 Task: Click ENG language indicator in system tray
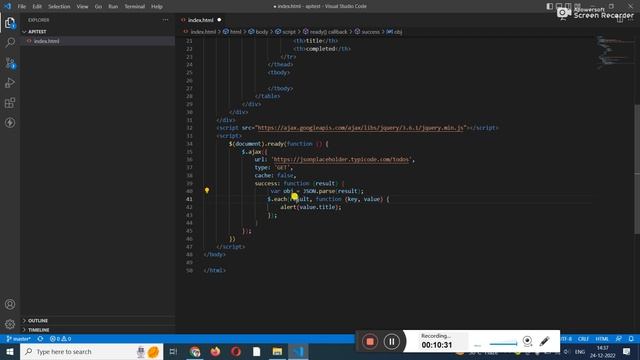pos(580,351)
